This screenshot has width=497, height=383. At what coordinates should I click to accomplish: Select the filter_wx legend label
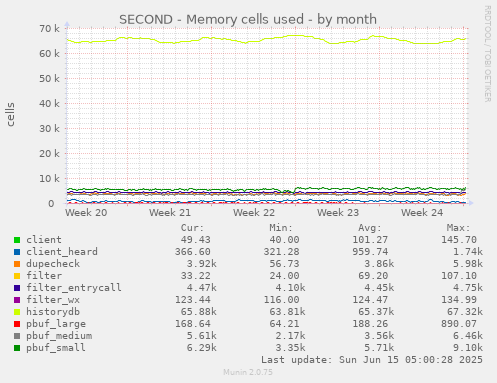point(53,300)
